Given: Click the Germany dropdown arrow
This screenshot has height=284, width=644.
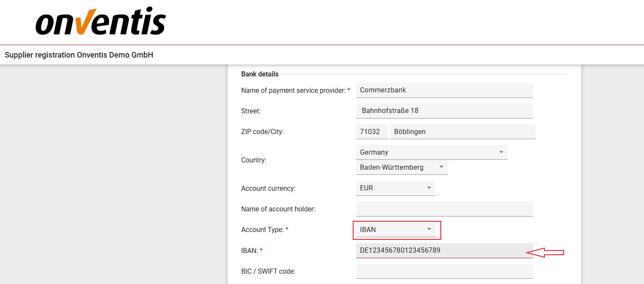Looking at the screenshot, I should point(501,152).
